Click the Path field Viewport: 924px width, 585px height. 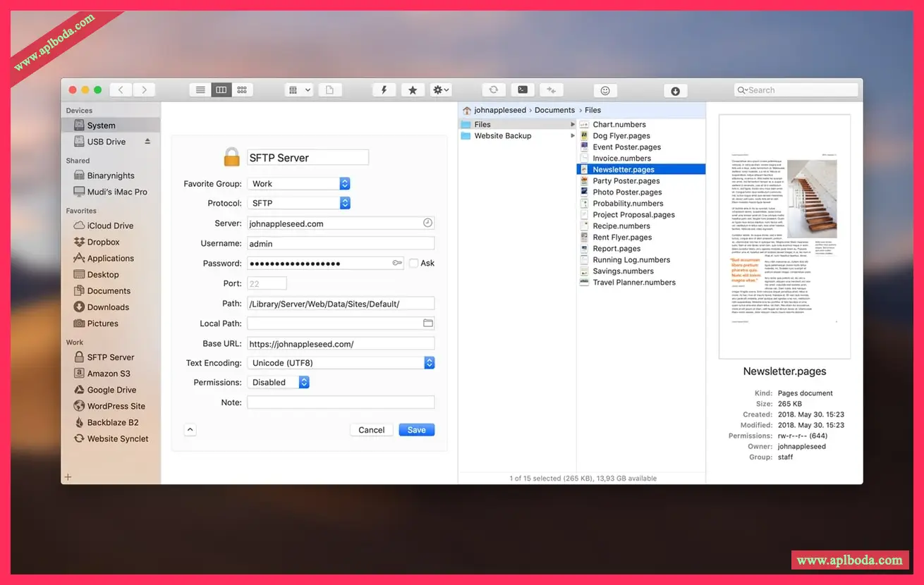pos(341,304)
